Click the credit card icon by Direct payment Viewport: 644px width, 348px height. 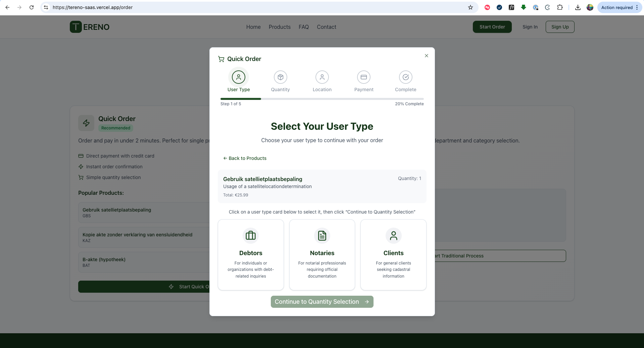81,156
